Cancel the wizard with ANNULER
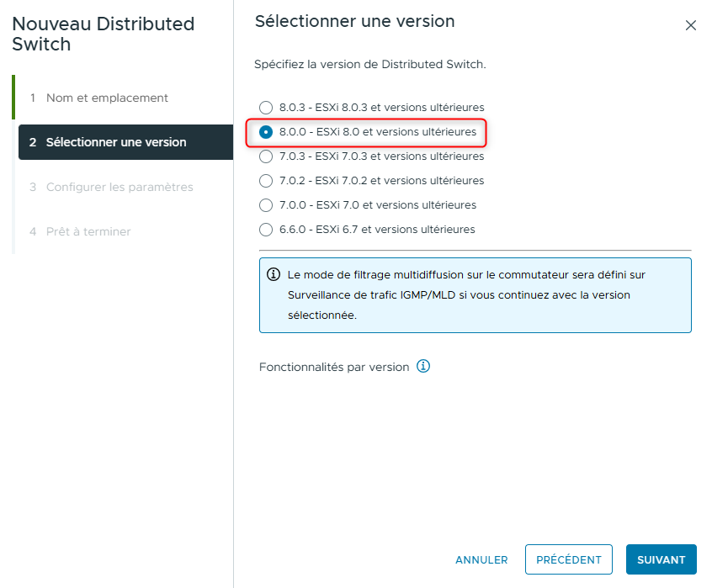712x588 pixels. [481, 559]
